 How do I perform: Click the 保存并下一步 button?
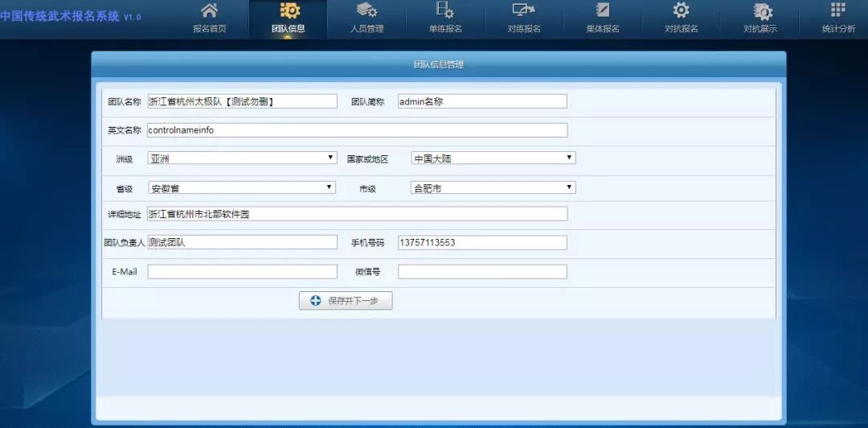pos(346,301)
